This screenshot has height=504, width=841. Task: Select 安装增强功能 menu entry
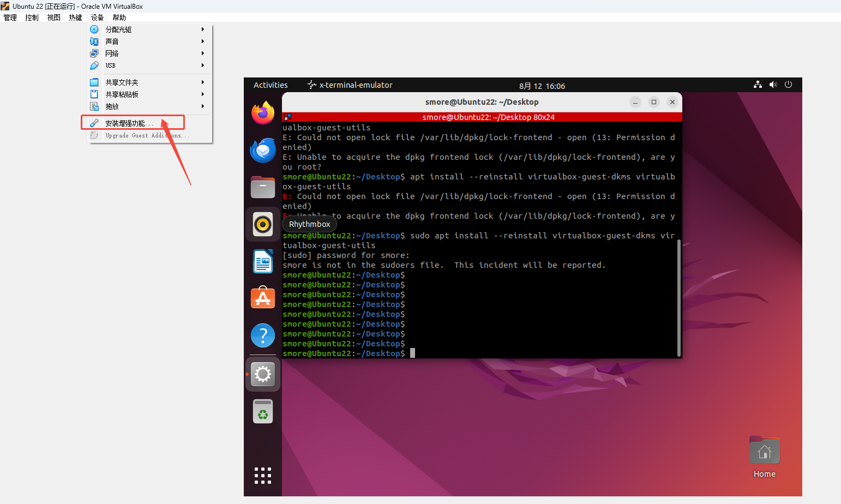129,123
